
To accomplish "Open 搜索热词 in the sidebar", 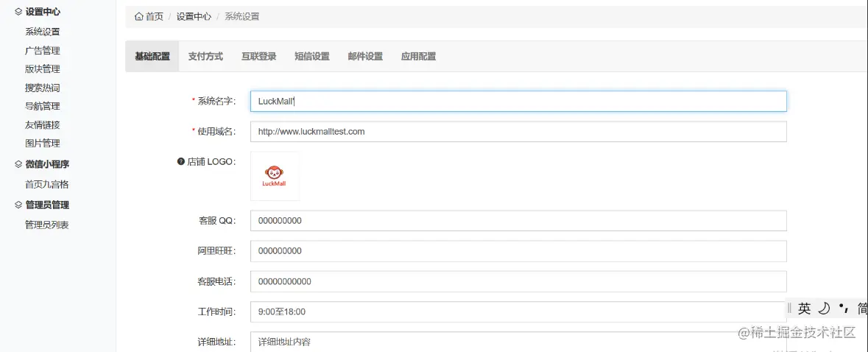I will pos(43,88).
